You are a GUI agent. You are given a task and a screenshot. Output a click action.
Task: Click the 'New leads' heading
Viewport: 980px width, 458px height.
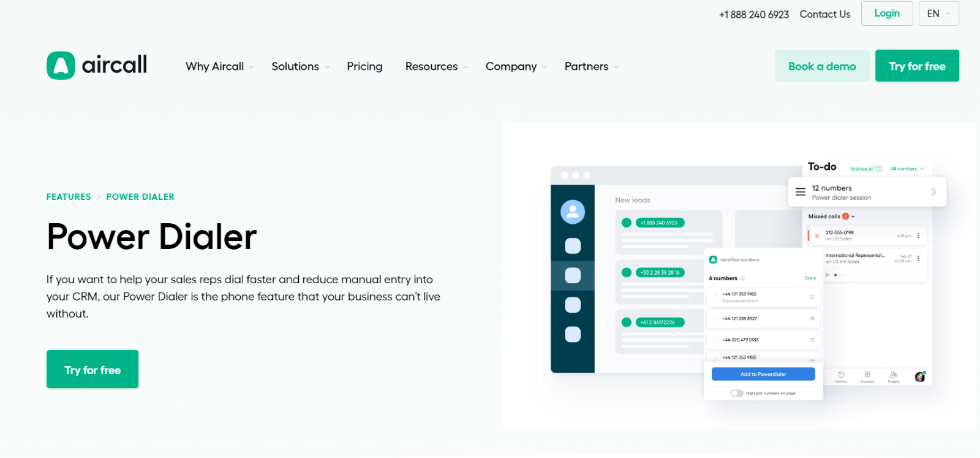633,200
